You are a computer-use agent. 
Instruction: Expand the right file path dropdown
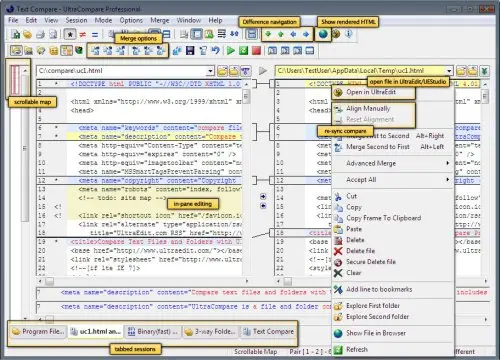point(449,71)
